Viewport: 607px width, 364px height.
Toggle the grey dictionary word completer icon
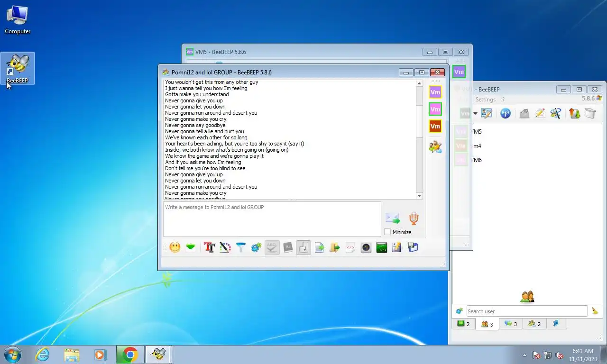[x=288, y=247]
